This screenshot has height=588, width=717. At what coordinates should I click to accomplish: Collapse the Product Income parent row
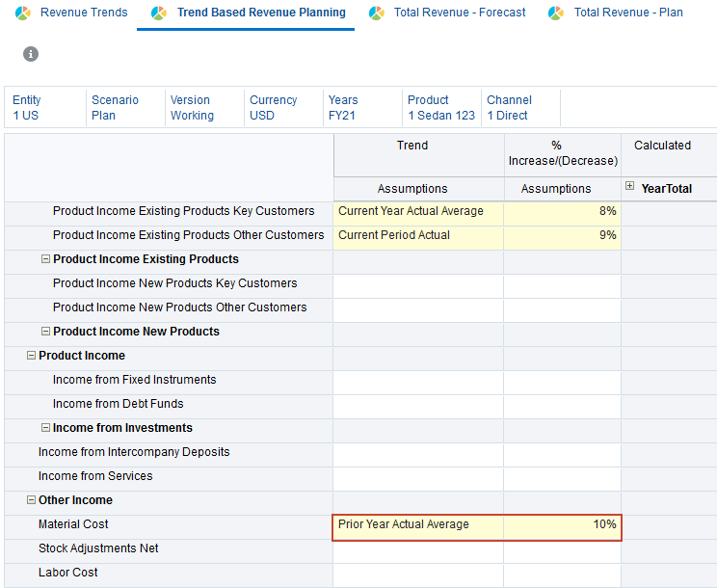pos(31,356)
